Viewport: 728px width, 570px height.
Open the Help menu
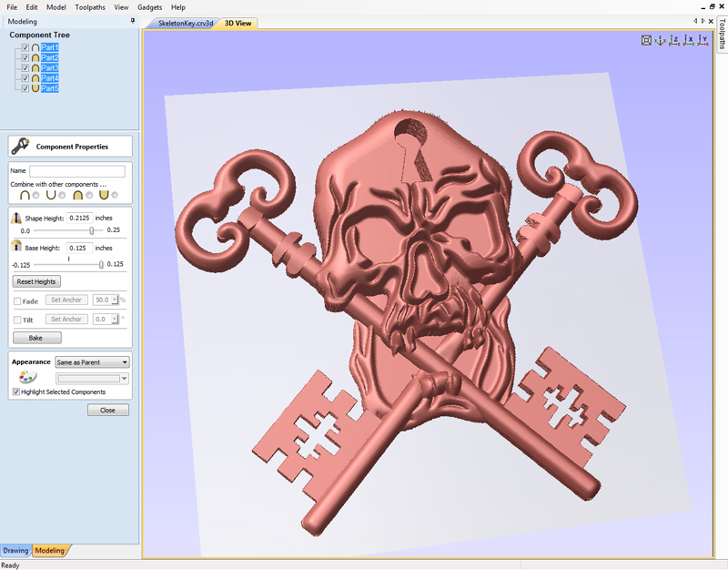177,7
